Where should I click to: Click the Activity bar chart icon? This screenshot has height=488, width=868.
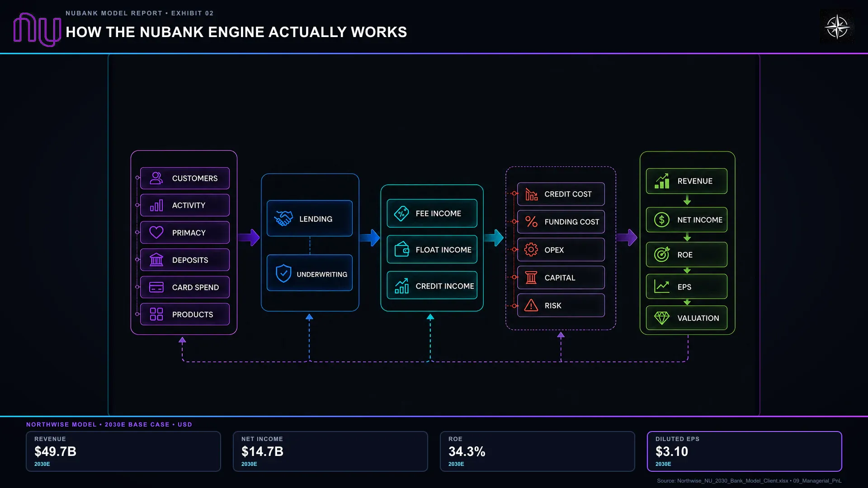point(156,206)
